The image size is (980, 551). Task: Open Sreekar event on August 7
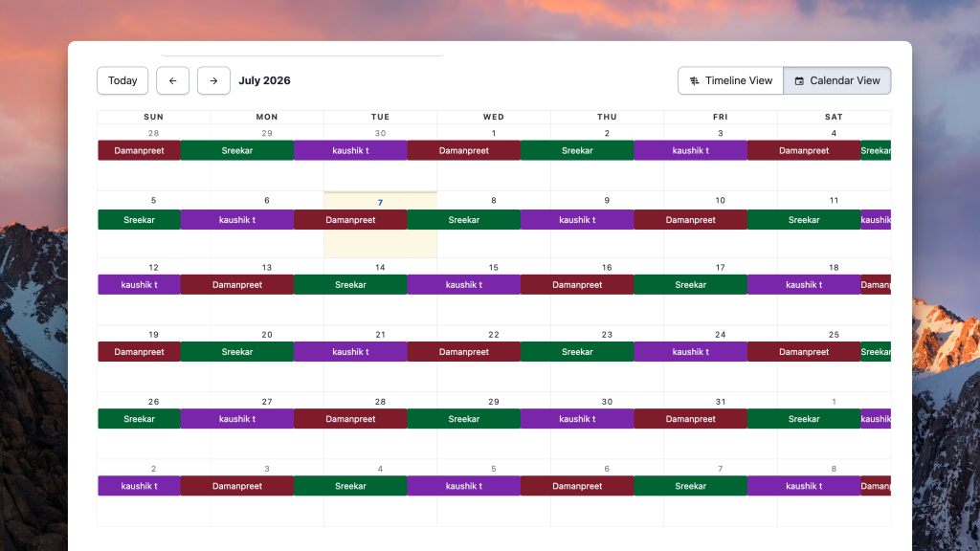click(691, 486)
